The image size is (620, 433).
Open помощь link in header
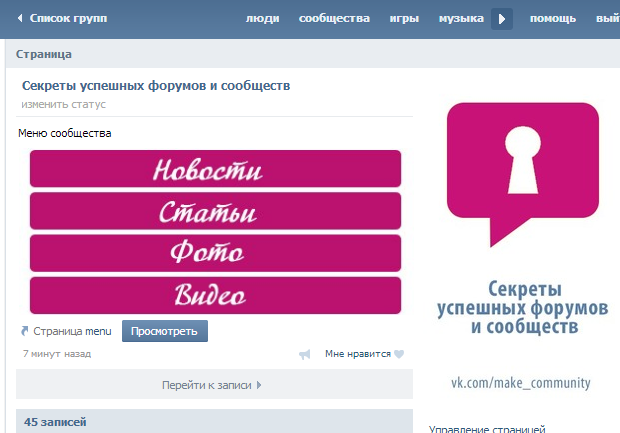(552, 19)
